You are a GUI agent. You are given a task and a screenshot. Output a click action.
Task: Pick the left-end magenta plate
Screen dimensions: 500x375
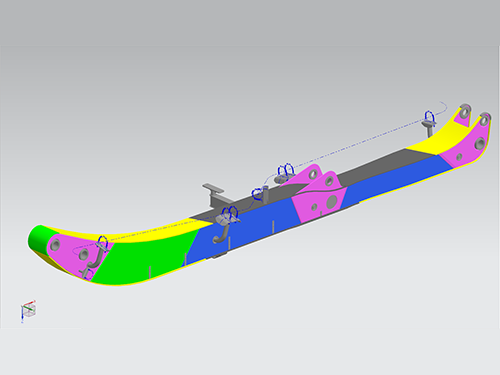(76, 254)
